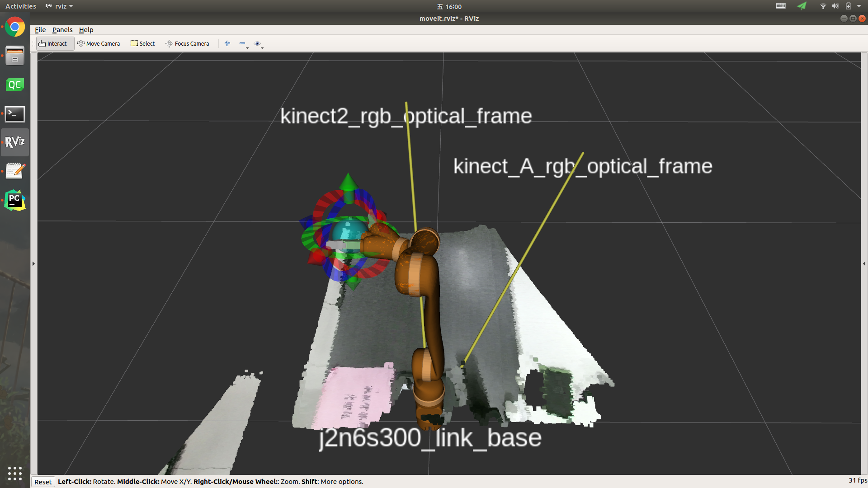The width and height of the screenshot is (868, 488).
Task: Open Google Chrome from the dock
Action: [x=15, y=27]
